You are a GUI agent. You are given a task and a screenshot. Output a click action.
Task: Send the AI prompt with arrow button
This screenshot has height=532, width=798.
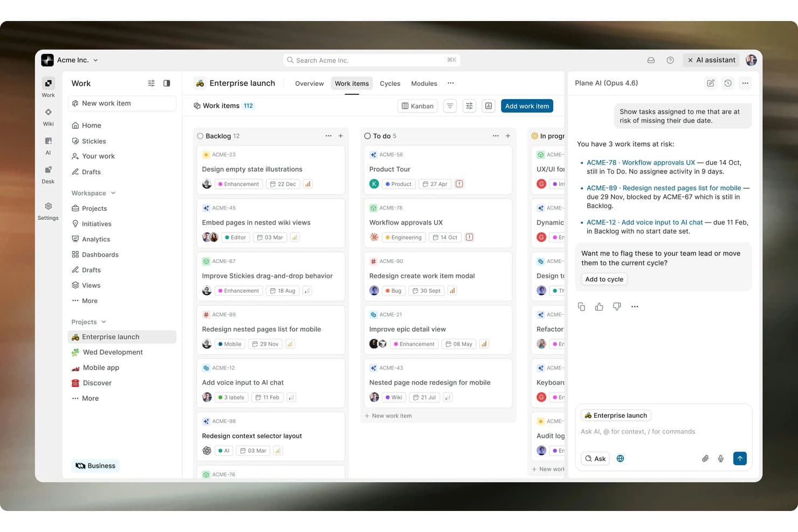click(x=740, y=458)
